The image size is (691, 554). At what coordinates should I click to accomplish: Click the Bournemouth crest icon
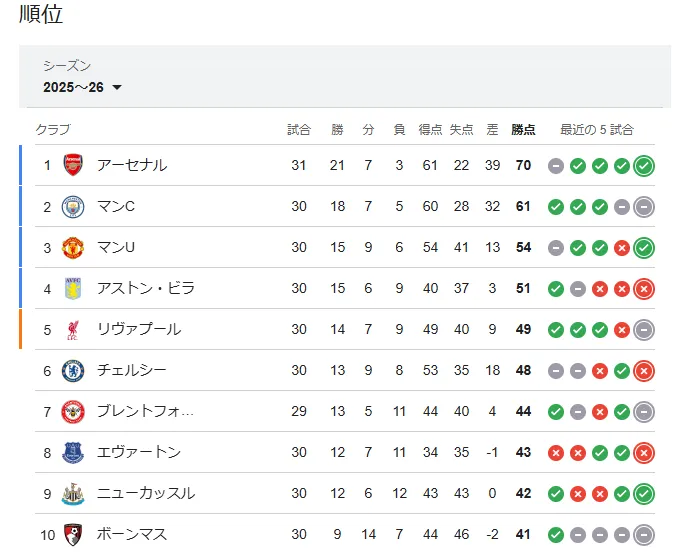(73, 534)
